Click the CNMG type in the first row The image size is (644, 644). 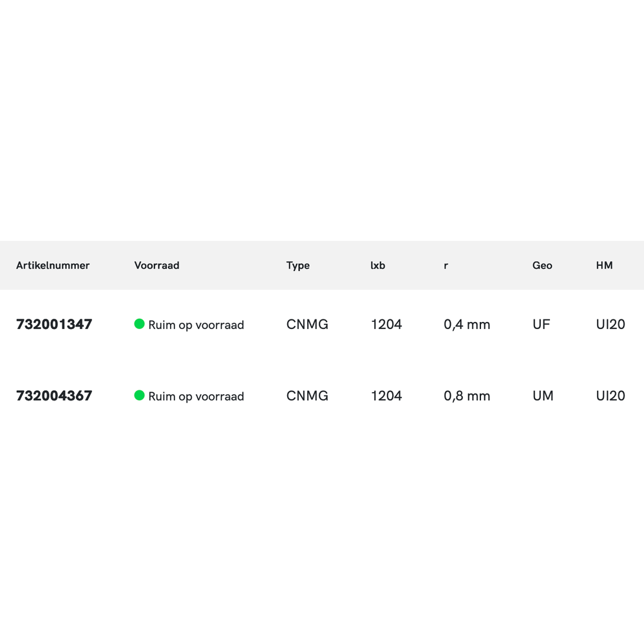[307, 325]
